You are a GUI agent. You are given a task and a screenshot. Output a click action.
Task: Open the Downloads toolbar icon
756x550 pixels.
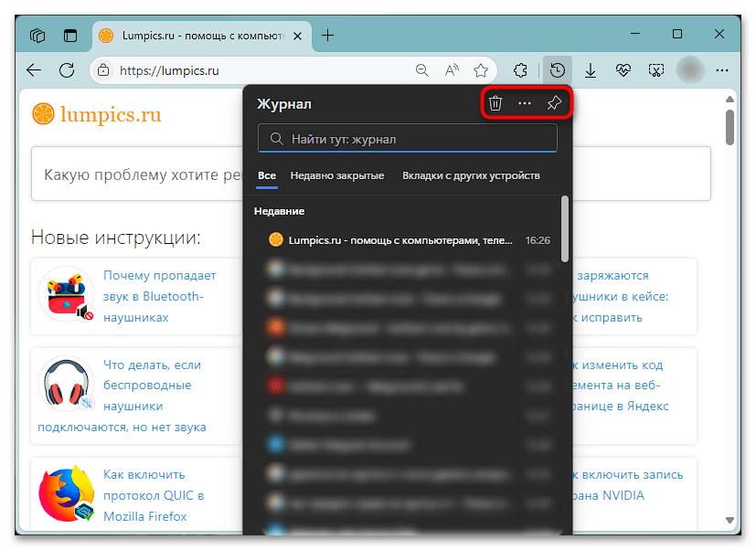591,70
